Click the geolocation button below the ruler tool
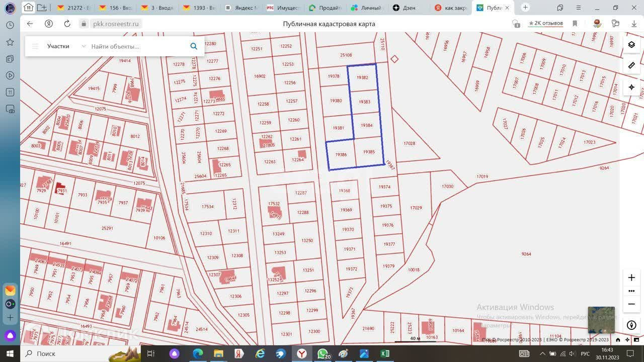Screen dimensions: 644x362 click(x=631, y=87)
